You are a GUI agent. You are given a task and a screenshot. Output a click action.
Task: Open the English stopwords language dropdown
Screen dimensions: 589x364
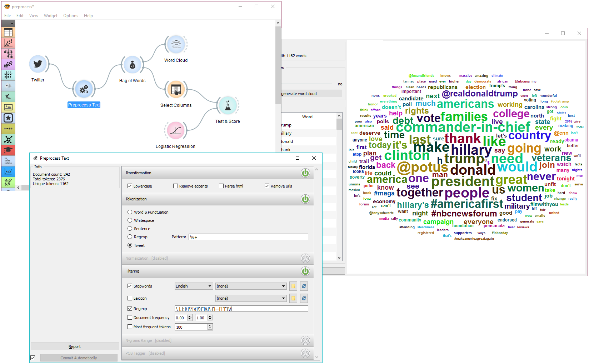click(x=194, y=286)
